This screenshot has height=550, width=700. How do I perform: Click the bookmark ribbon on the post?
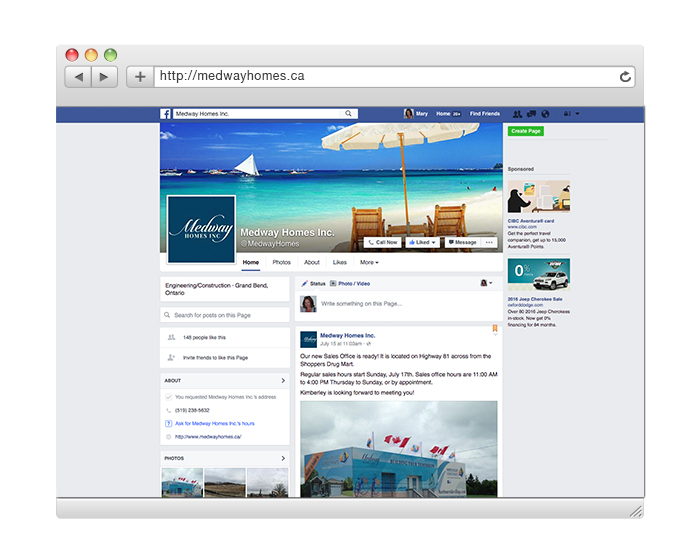(x=494, y=329)
